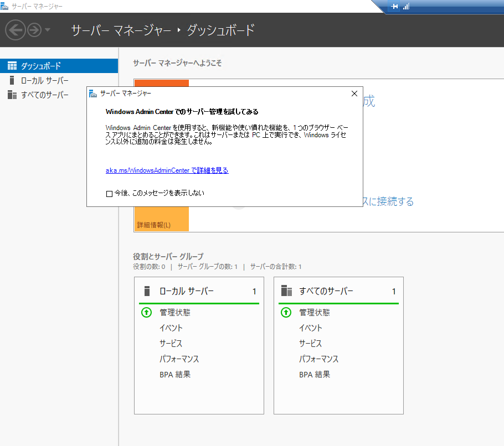Open イベント in the ローカル サーバー tile
The image size is (504, 446).
coord(171,328)
